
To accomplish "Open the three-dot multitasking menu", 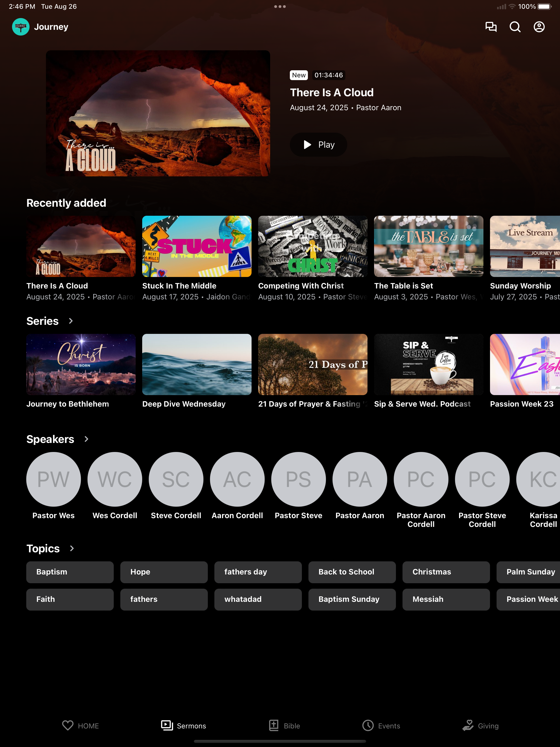I will pyautogui.click(x=280, y=6).
